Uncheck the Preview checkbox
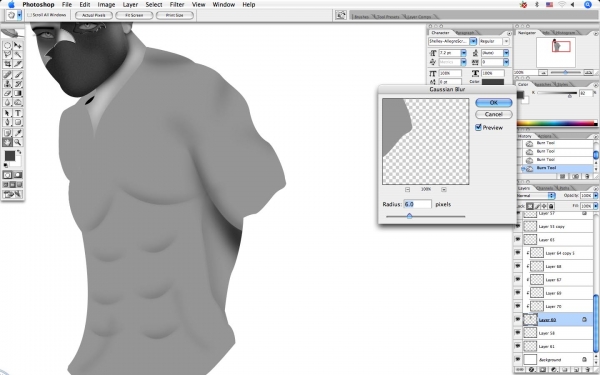Screen dimensions: 600x375 point(478,127)
